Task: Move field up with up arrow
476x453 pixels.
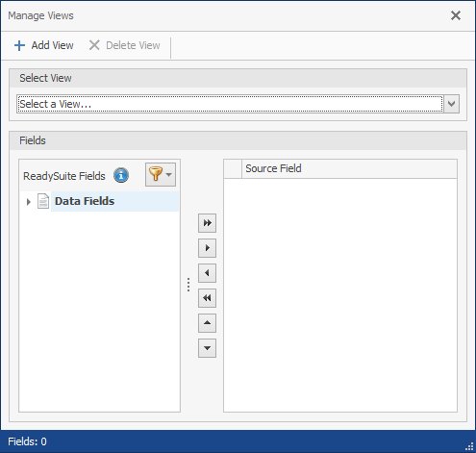Action: (x=207, y=323)
